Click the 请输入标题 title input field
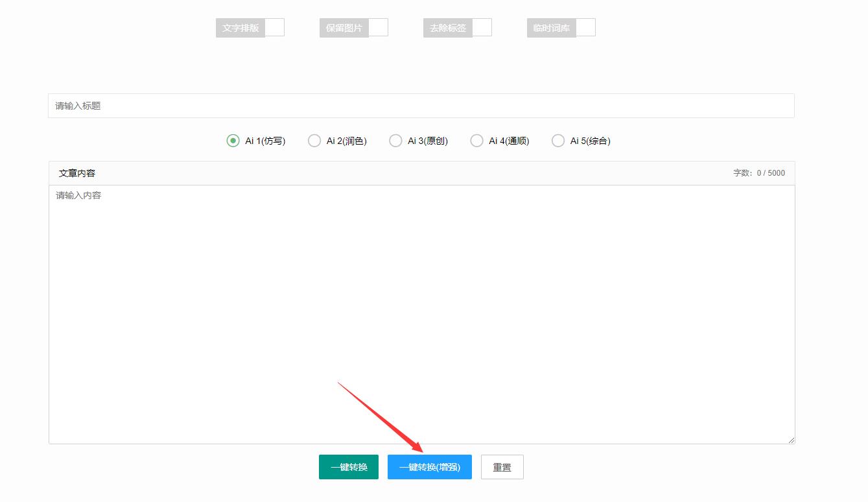The height and width of the screenshot is (502, 868). click(x=421, y=106)
